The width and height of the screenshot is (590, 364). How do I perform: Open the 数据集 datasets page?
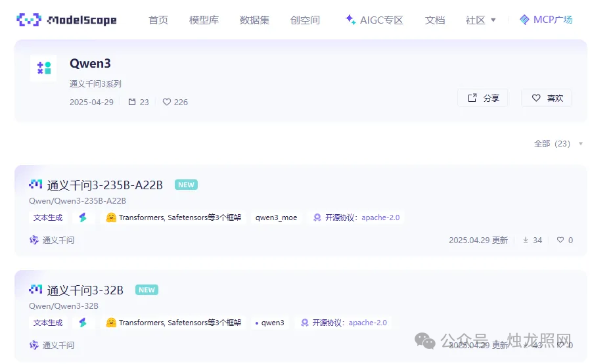point(254,20)
